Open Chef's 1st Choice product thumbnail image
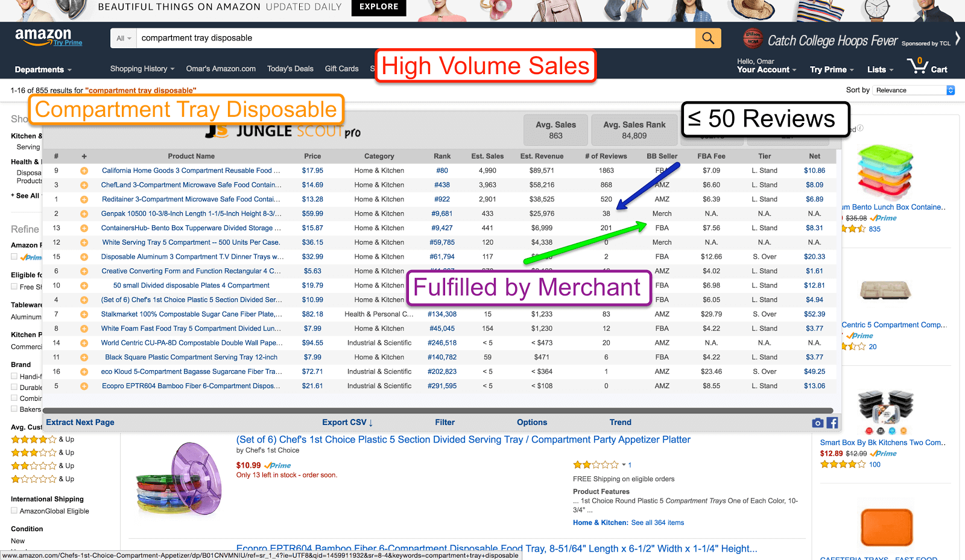This screenshot has width=965, height=560. (x=180, y=478)
